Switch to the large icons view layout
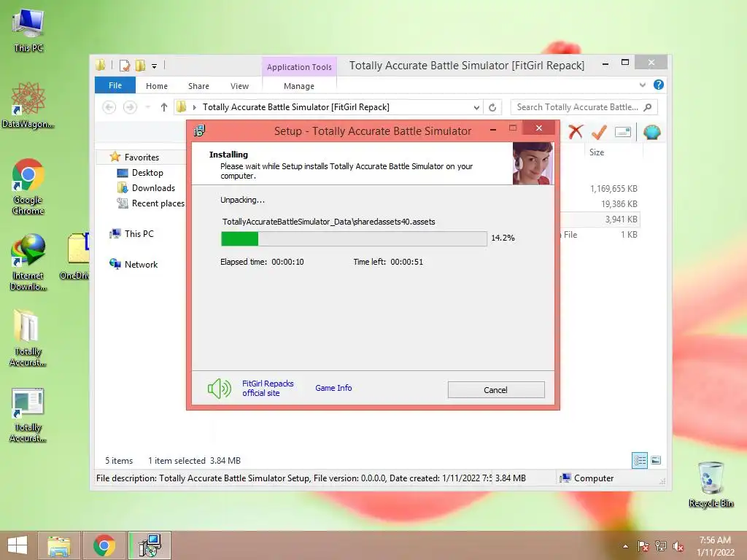 pos(656,460)
